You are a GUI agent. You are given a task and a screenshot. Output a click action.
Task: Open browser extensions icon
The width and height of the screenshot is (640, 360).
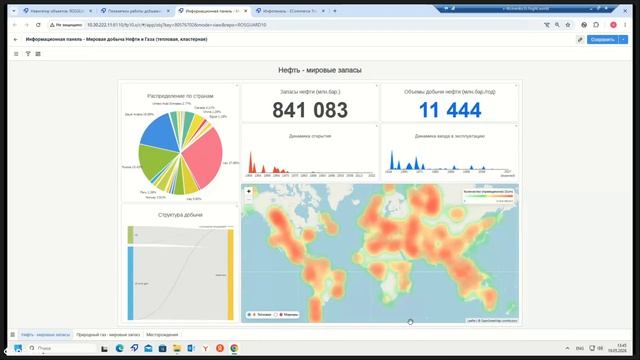point(596,25)
